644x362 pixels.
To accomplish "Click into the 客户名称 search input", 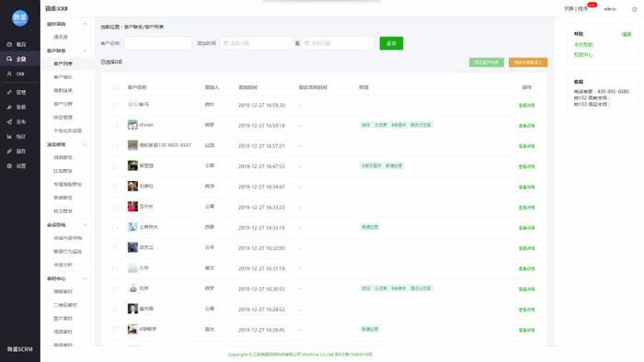I will [158, 43].
